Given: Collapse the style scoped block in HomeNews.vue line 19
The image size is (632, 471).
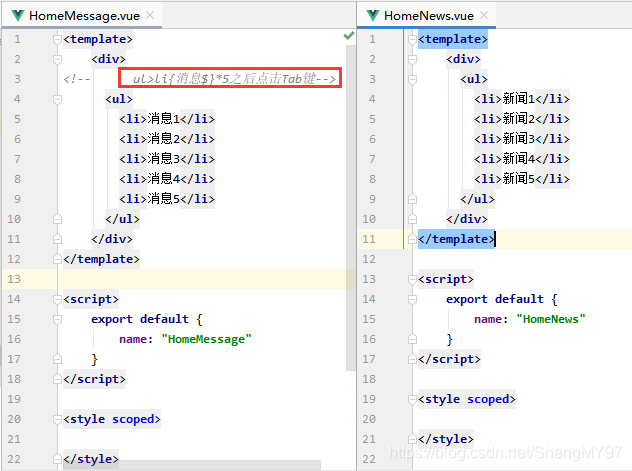Looking at the screenshot, I should point(412,399).
